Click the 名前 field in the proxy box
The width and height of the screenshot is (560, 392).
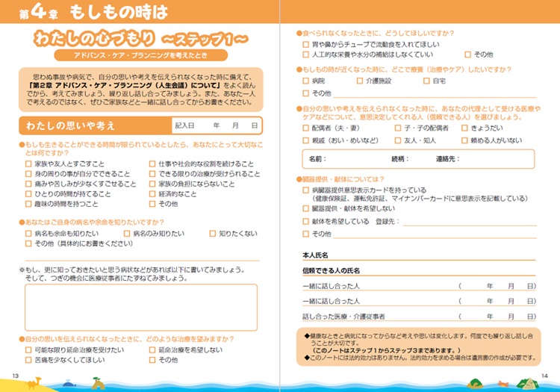tap(357, 159)
